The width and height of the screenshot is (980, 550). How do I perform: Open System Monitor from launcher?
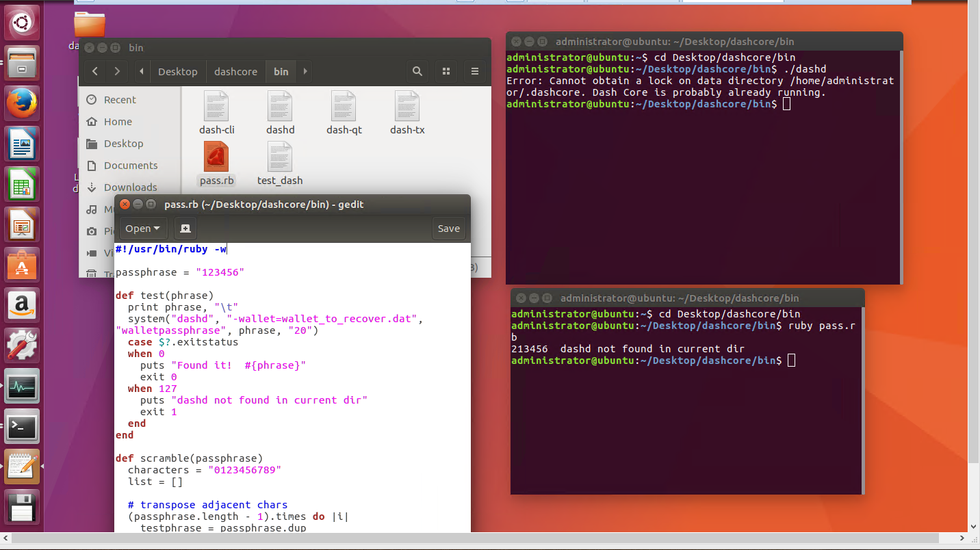coord(23,386)
